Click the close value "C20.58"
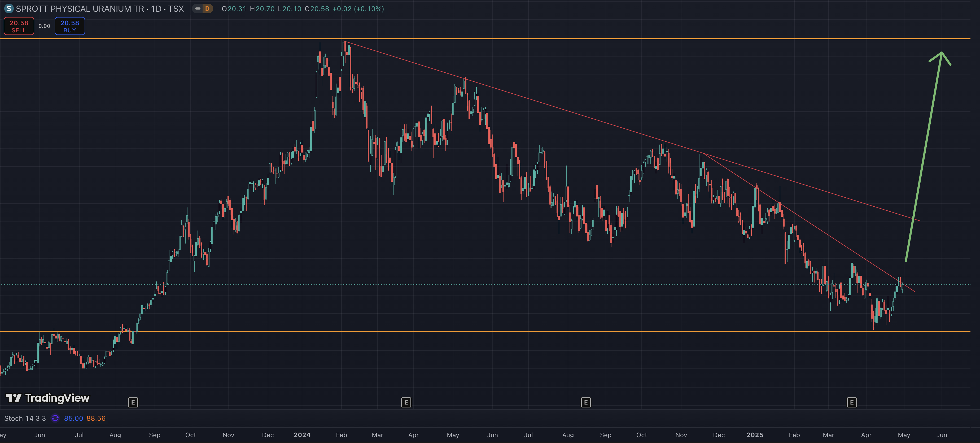This screenshot has width=980, height=443. 317,8
